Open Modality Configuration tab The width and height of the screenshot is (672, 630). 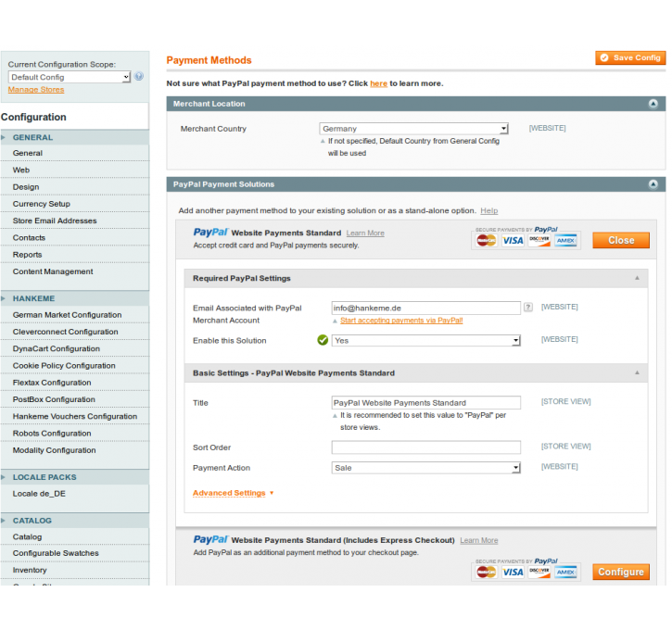74,450
